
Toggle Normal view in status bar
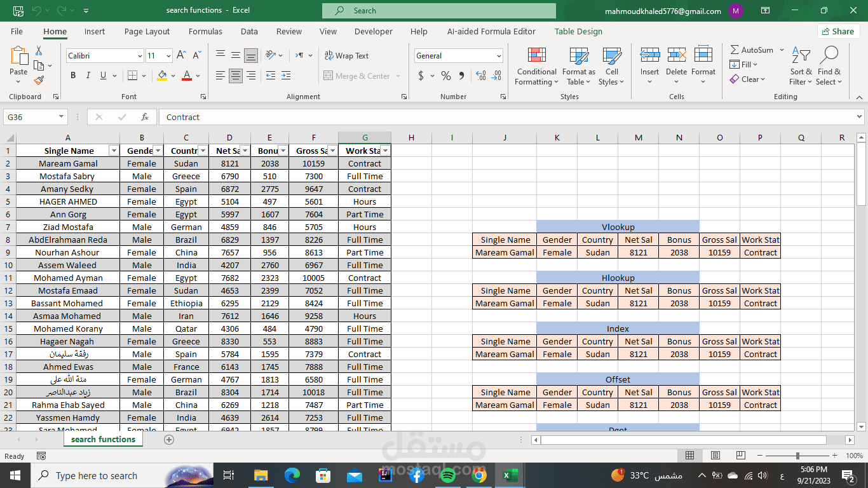(690, 456)
